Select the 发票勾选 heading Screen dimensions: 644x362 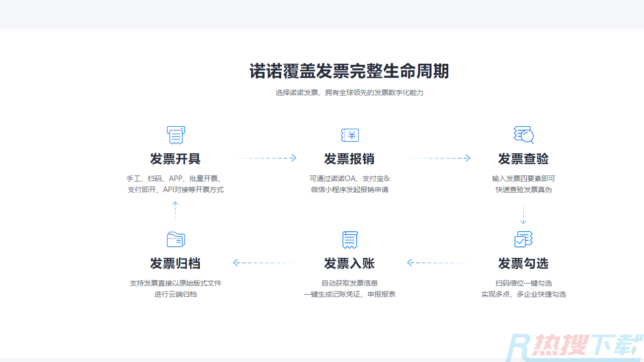pyautogui.click(x=524, y=263)
